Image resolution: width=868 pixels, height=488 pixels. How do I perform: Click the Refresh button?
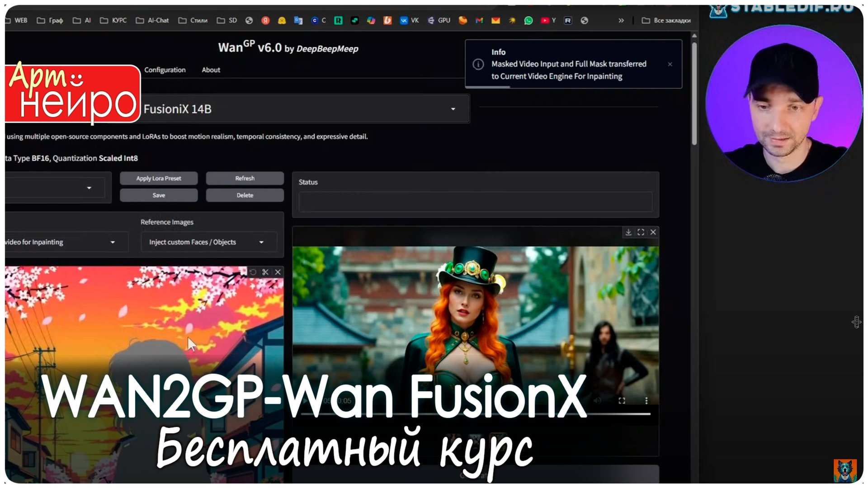(x=245, y=178)
